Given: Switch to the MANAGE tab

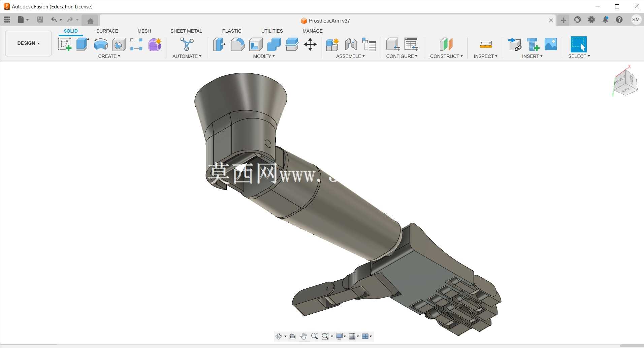Looking at the screenshot, I should pos(313,31).
